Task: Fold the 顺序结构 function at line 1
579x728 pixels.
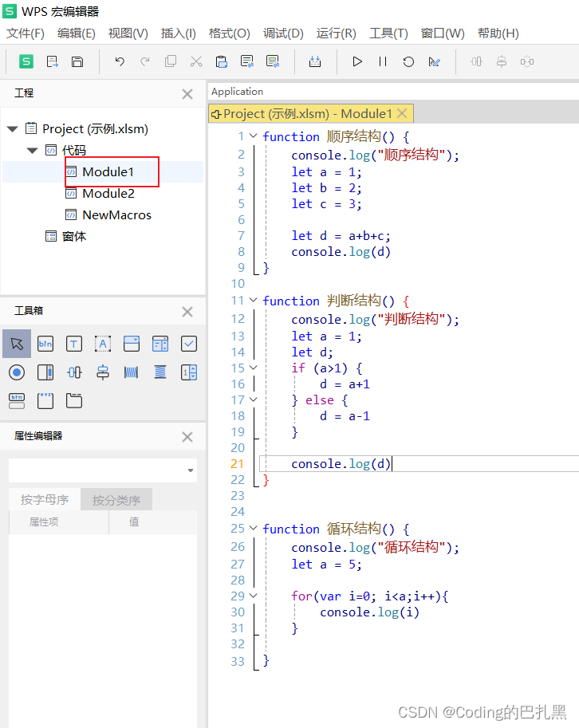Action: 254,136
